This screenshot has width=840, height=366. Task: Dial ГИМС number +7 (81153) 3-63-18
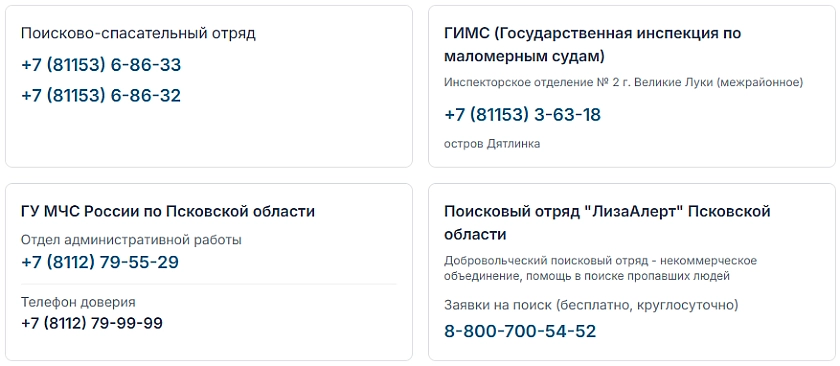[522, 115]
